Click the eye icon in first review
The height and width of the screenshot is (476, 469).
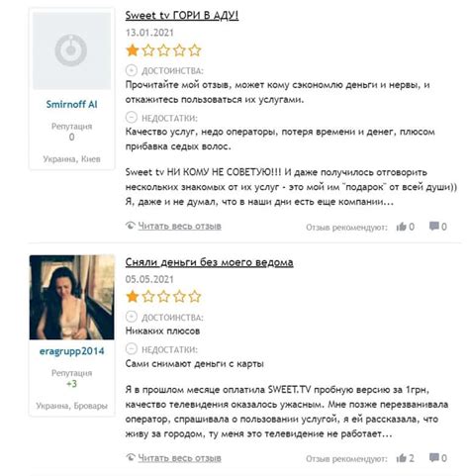(x=131, y=226)
